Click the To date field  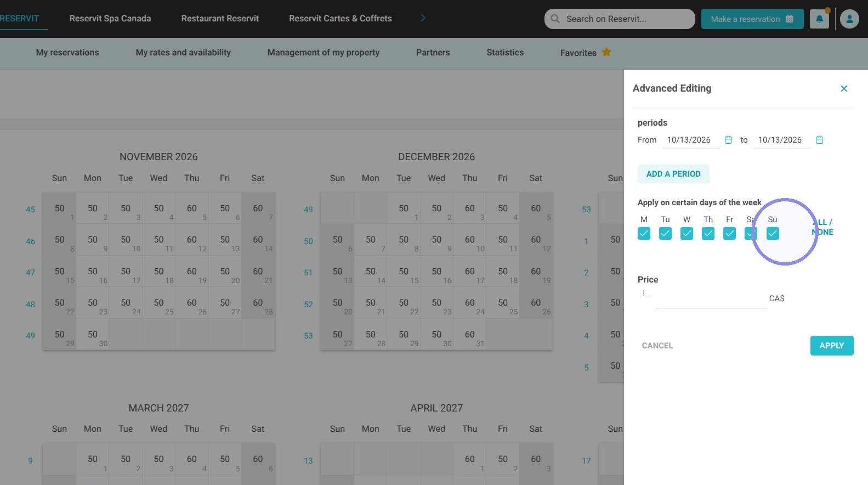[781, 140]
